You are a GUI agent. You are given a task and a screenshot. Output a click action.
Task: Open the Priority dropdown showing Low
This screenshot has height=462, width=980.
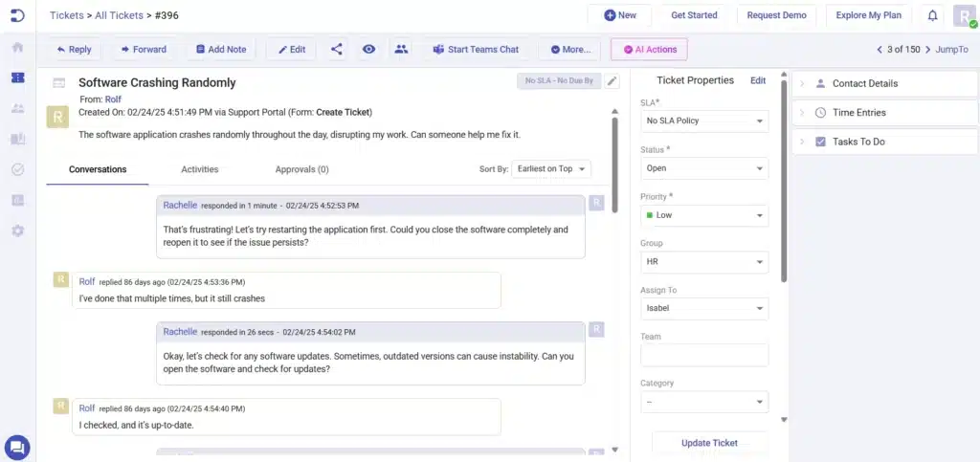pyautogui.click(x=704, y=215)
